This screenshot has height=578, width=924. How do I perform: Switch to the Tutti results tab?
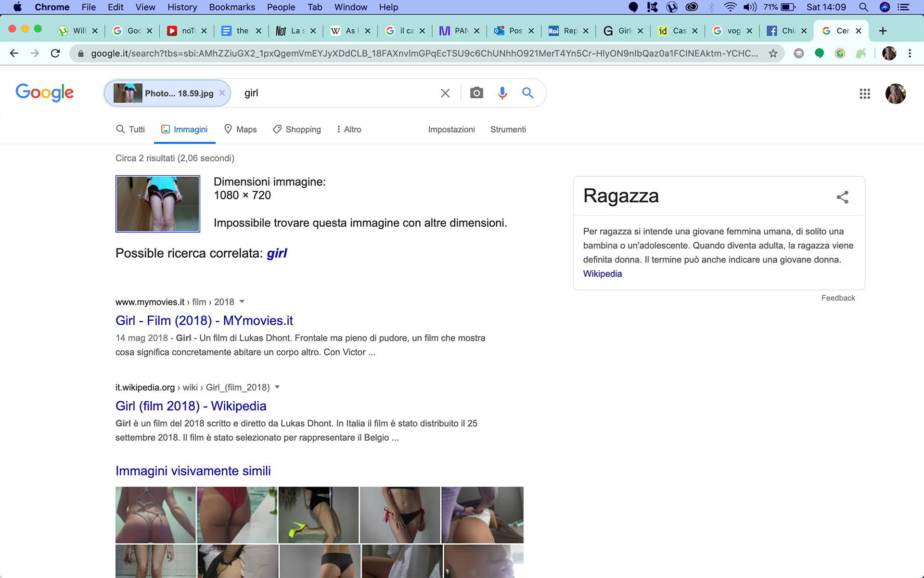130,130
